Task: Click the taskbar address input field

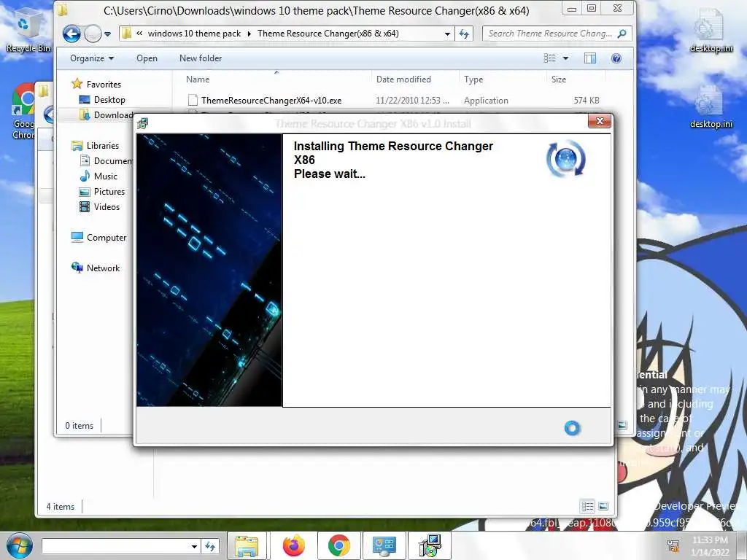Action: (x=116, y=546)
